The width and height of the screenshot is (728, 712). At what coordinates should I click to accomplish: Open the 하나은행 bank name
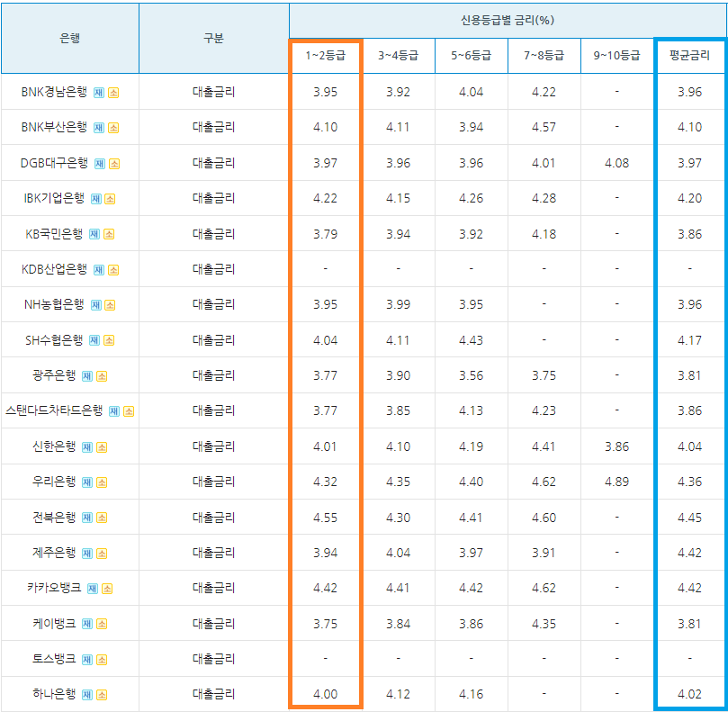(x=54, y=694)
